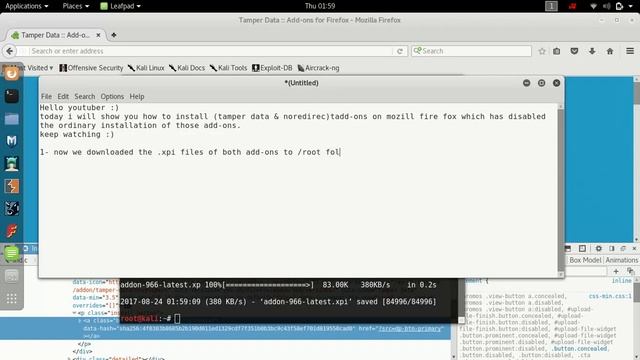Launch Maltego from the dock
The width and height of the screenshot is (640, 360).
[x=11, y=209]
